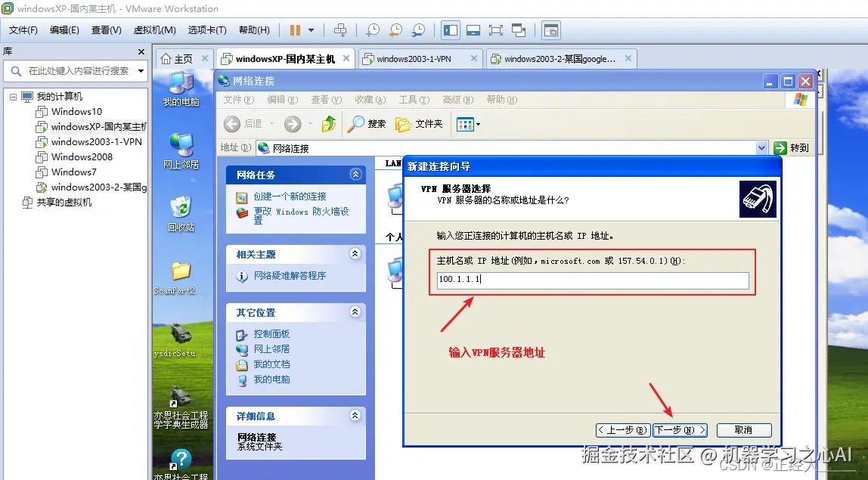Open the library search dropdown arrow
Viewport: 868px width, 480px height.
coord(141,71)
